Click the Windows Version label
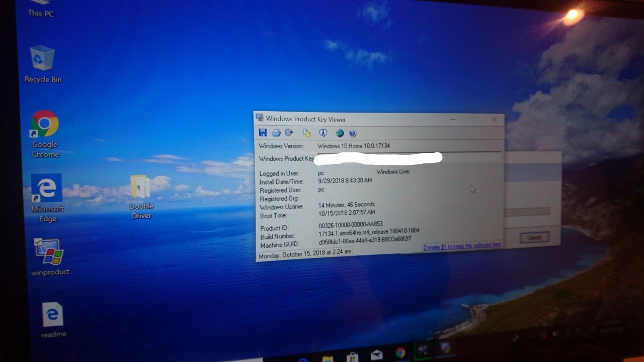 [x=281, y=146]
